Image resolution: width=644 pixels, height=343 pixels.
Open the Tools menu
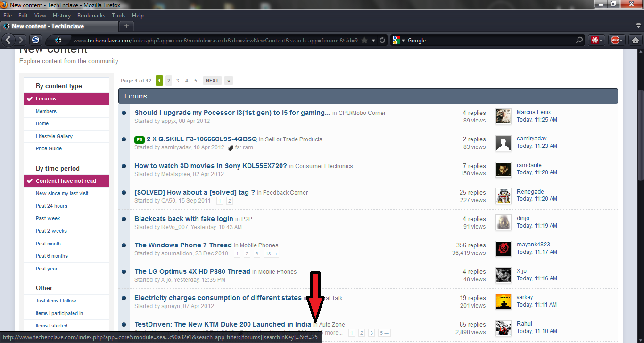118,16
